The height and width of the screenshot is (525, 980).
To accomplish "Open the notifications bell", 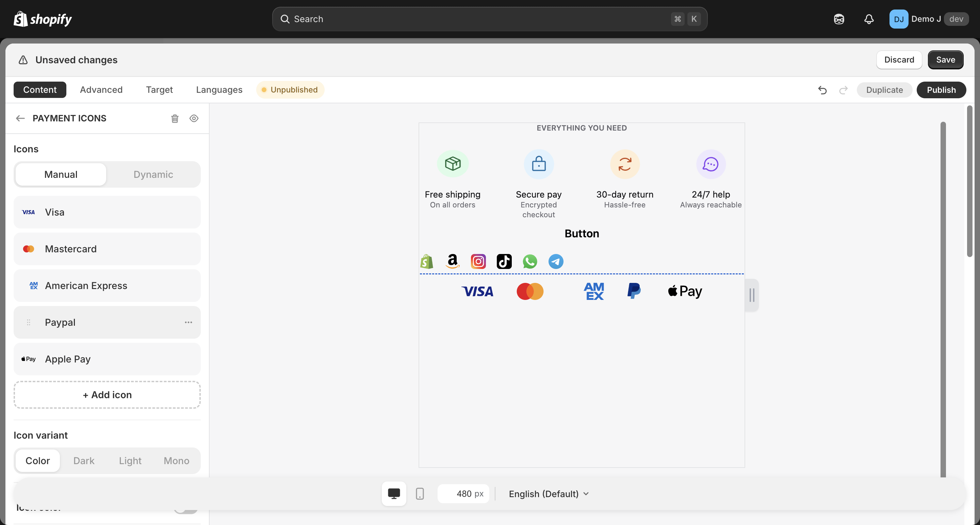I will tap(869, 19).
